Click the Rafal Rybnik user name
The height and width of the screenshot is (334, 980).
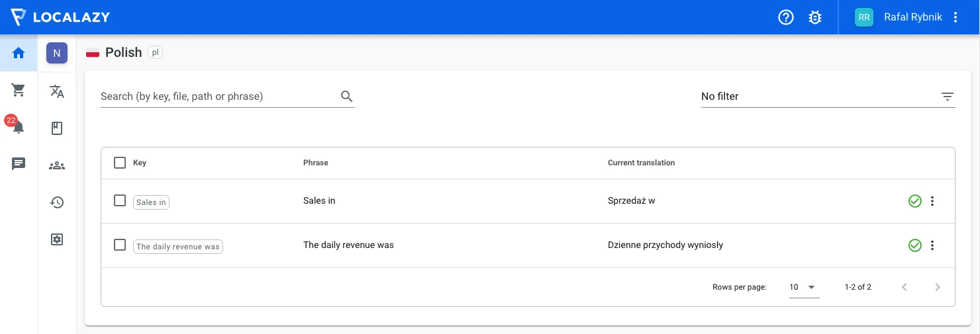pos(913,17)
